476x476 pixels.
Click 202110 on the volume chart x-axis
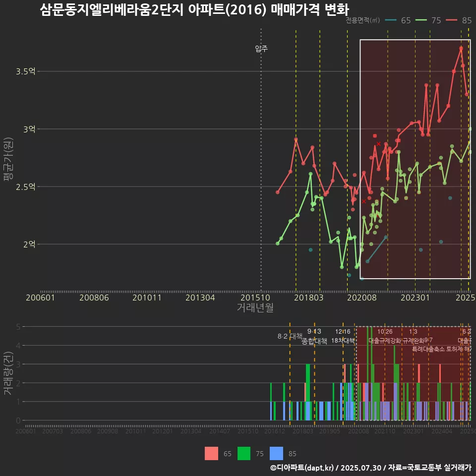pos(385,431)
